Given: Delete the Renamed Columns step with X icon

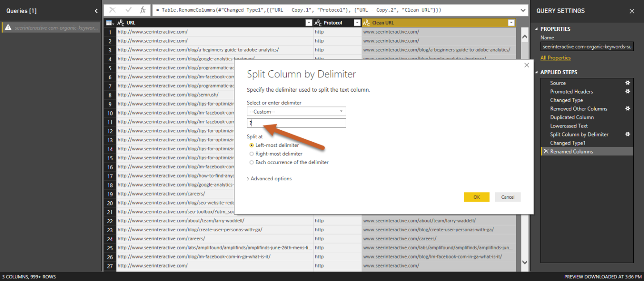Looking at the screenshot, I should click(546, 152).
